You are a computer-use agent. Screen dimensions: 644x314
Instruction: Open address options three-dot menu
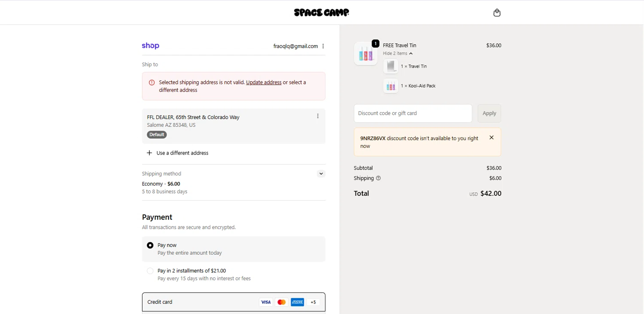click(318, 116)
